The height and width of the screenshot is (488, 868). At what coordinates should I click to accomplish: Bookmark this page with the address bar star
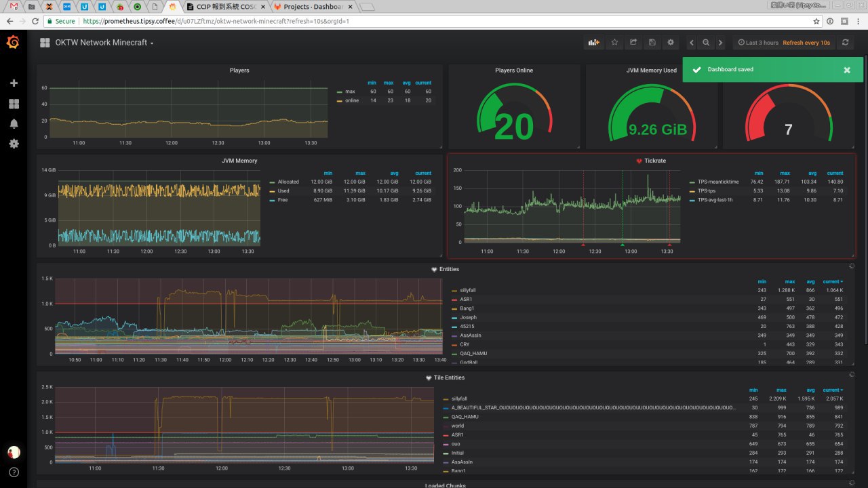point(816,21)
